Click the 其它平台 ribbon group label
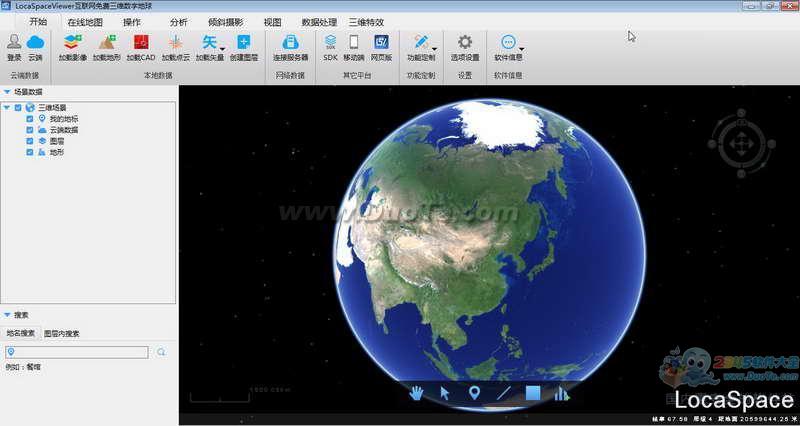This screenshot has width=800, height=426. point(357,76)
